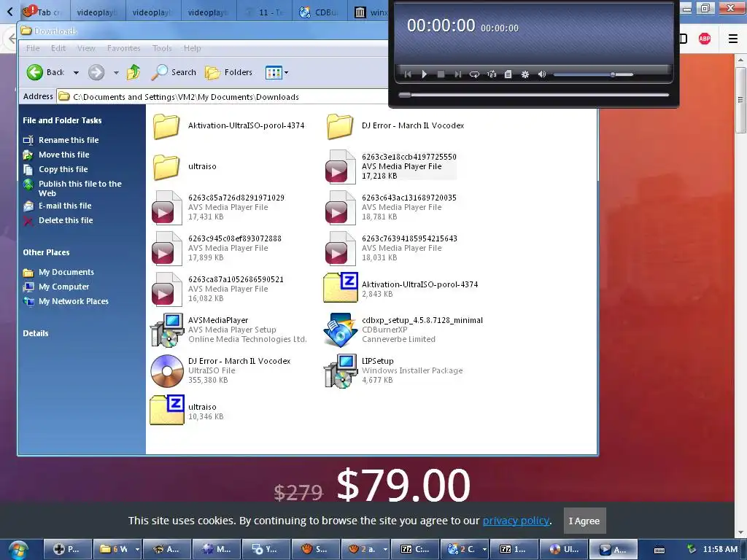Stop playback in AVS player
The width and height of the screenshot is (747, 560).
[x=441, y=74]
